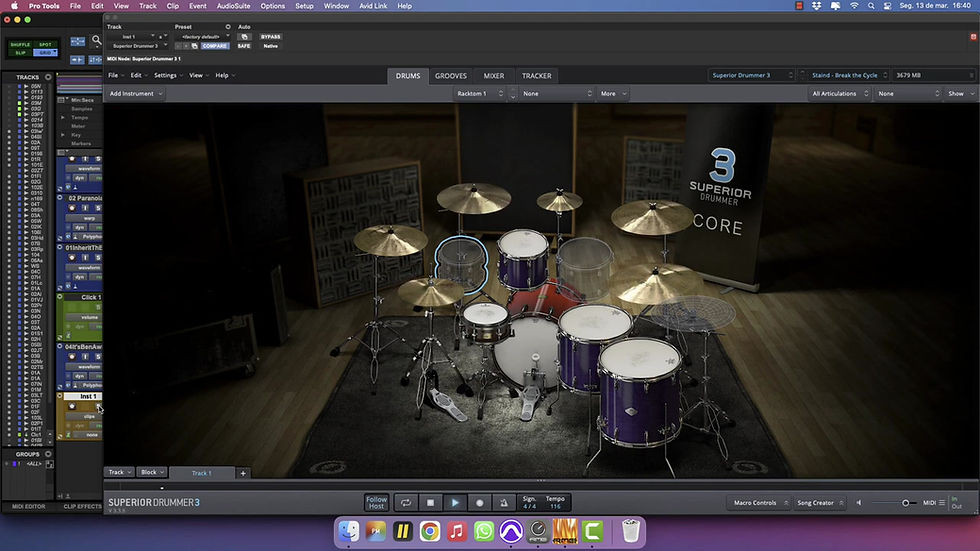The height and width of the screenshot is (551, 980).
Task: Click the automation enable icon under Auto
Action: click(244, 37)
